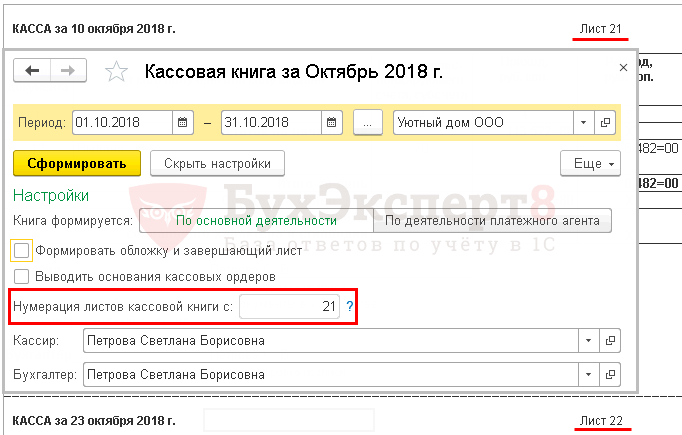This screenshot has width=682, height=435.
Task: Click the sheet numbering input field
Action: [290, 307]
